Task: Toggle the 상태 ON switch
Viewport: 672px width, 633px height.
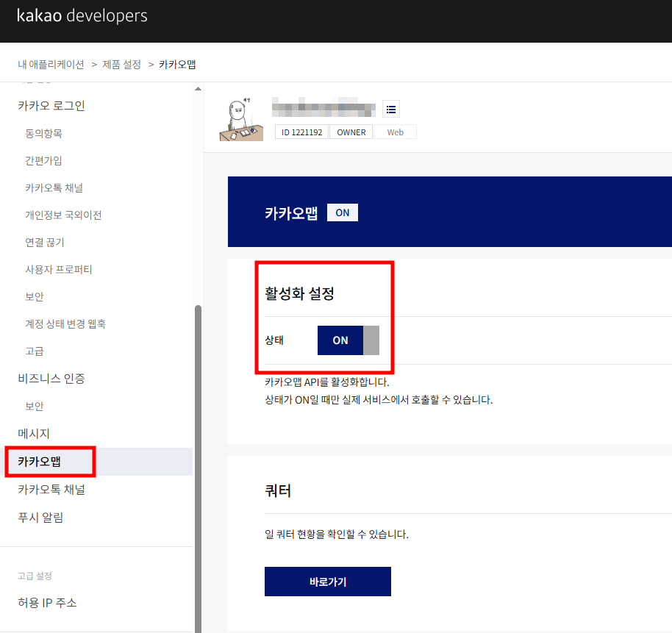Action: [348, 340]
